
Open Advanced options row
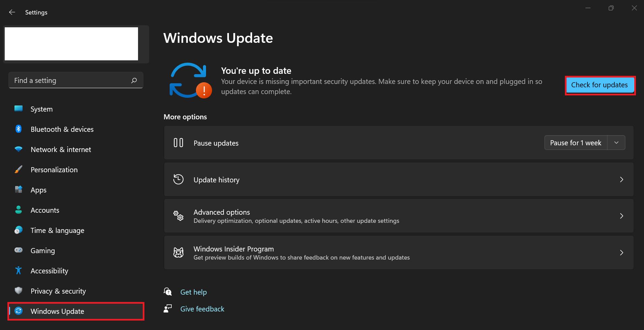(399, 216)
